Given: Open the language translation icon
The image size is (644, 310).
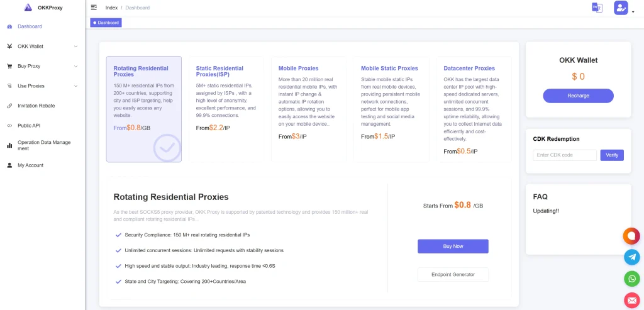Looking at the screenshot, I should [x=596, y=8].
